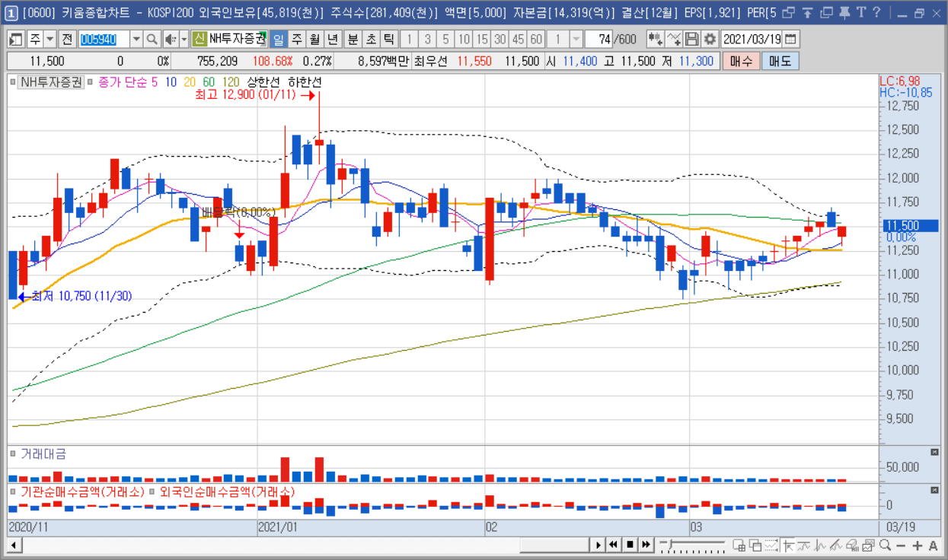Expand the speaker icon dropdown arrow

click(x=184, y=39)
